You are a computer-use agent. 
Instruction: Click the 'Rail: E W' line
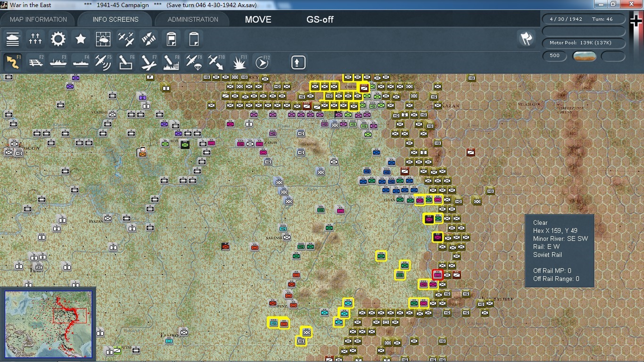point(546,247)
